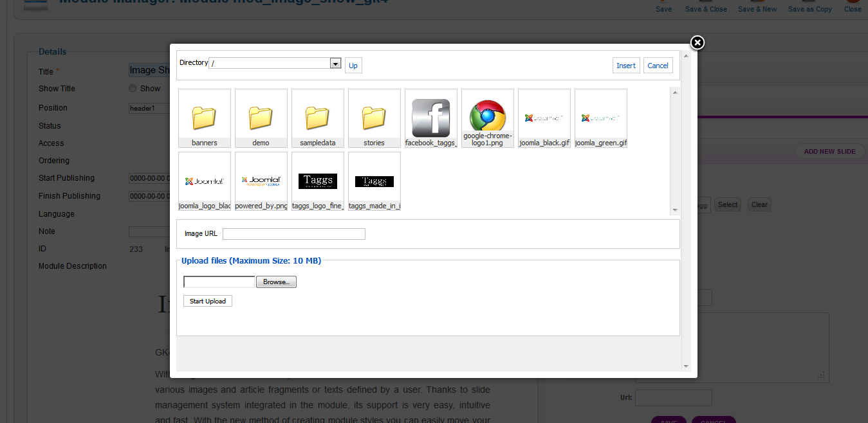Select the powered_by.png image
Image resolution: width=868 pixels, height=423 pixels.
coord(261,181)
